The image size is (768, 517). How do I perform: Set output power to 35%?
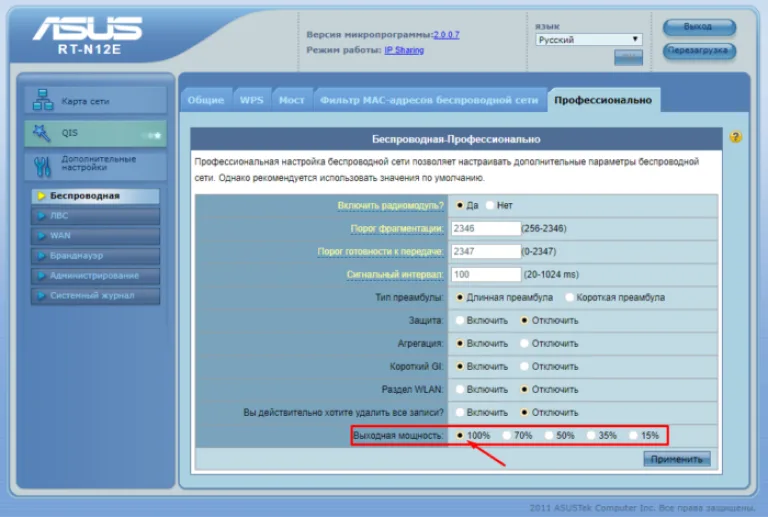[x=591, y=436]
